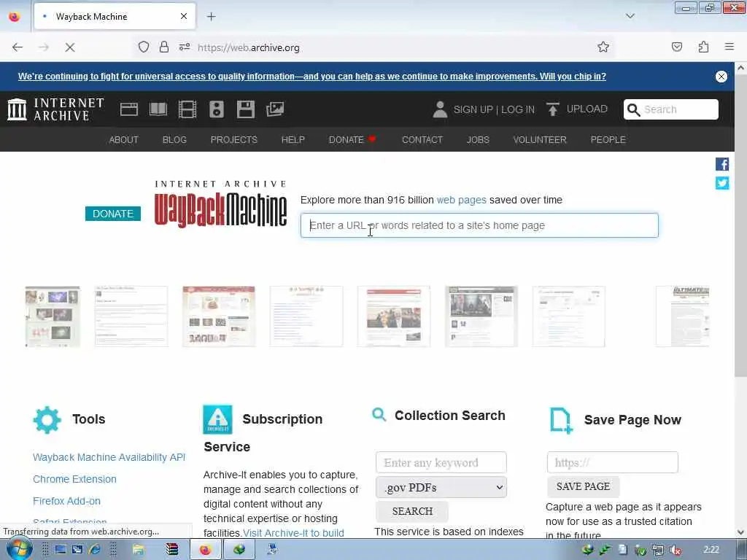
Task: Select the Wayback Machine tab
Action: coord(115,17)
